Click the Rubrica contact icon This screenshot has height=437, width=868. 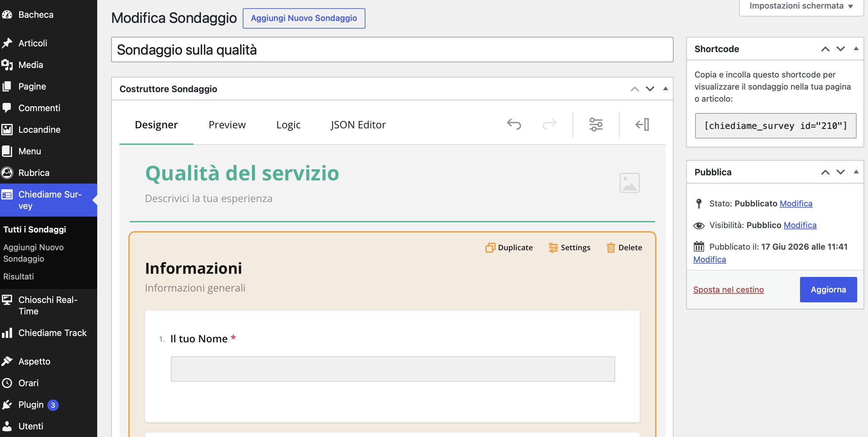coord(7,173)
